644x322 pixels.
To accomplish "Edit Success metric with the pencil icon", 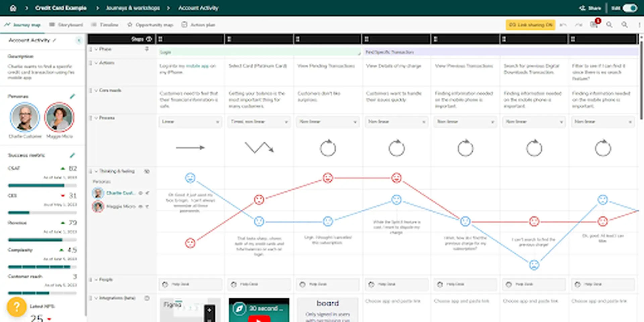I will coord(72,155).
